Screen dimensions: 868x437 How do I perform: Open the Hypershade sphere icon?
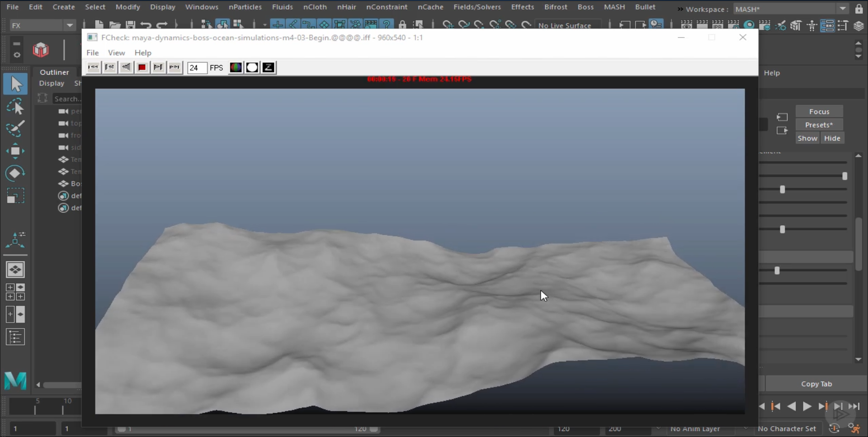pos(749,25)
